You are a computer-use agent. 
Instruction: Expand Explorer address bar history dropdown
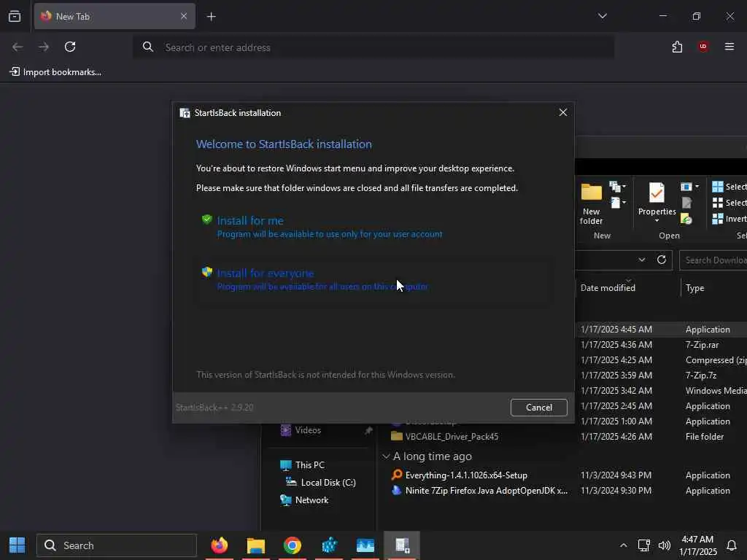(642, 260)
